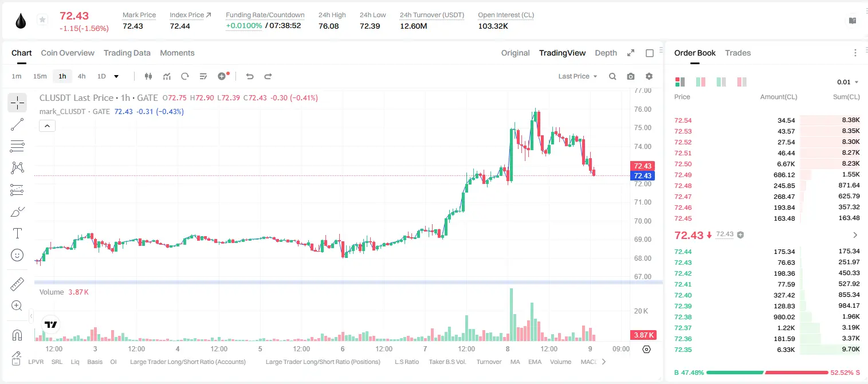The width and height of the screenshot is (868, 384).
Task: Show only buy orders in order book
Action: pyautogui.click(x=720, y=82)
